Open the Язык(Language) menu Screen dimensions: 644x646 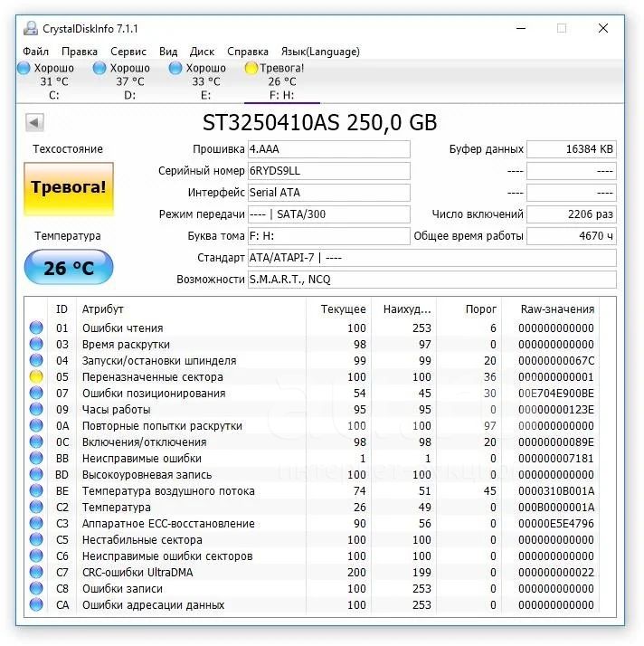point(320,52)
